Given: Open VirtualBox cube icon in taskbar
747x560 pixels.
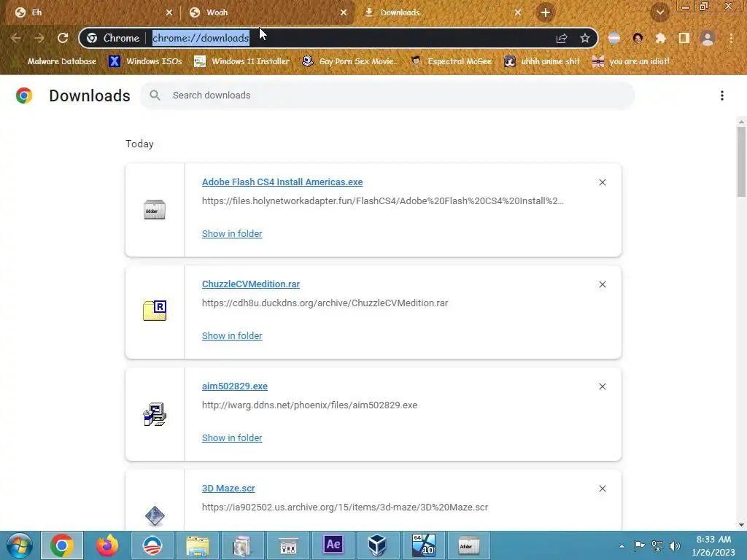Looking at the screenshot, I should pos(377,545).
